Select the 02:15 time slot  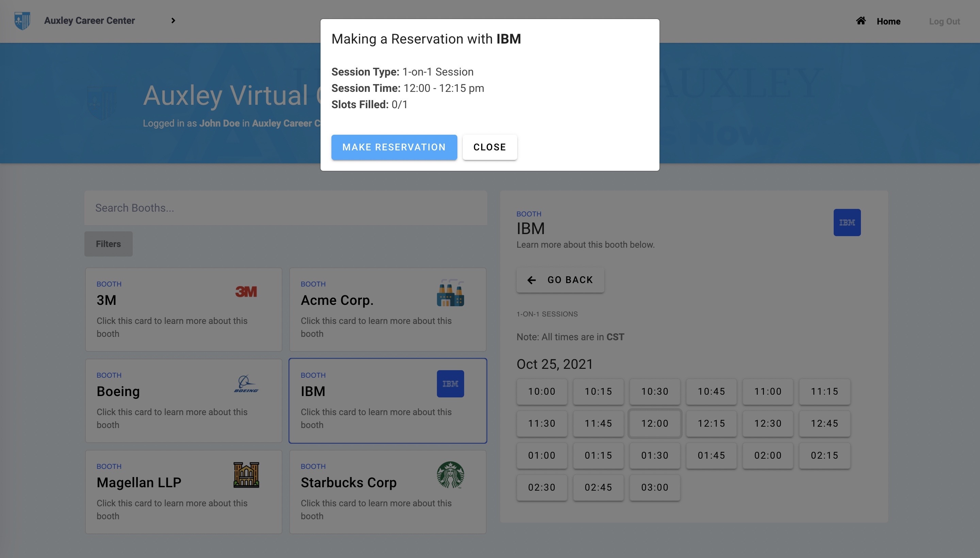(x=824, y=456)
